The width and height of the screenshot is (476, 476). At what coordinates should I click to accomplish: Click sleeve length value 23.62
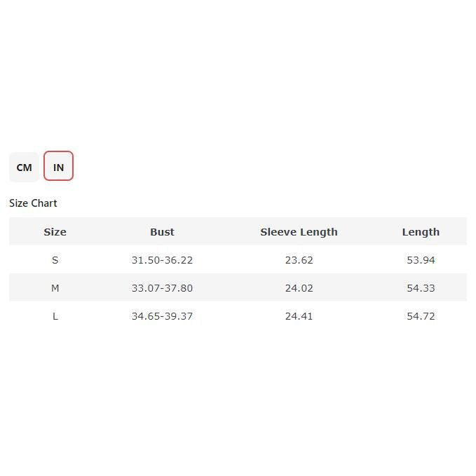299,260
